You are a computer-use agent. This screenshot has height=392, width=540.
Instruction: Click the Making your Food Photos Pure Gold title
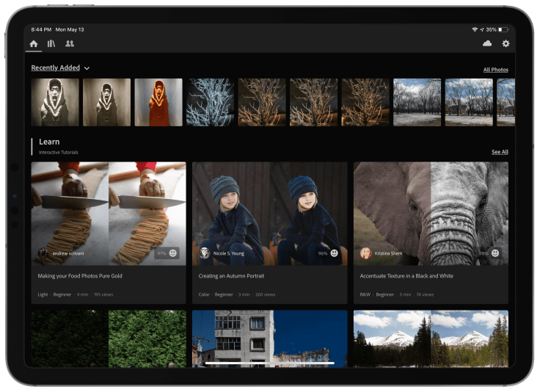[80, 276]
